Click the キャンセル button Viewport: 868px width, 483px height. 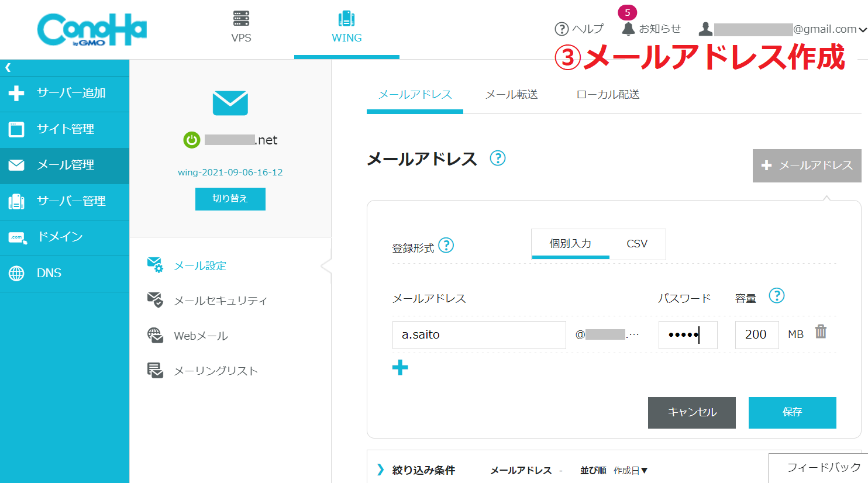(x=692, y=413)
